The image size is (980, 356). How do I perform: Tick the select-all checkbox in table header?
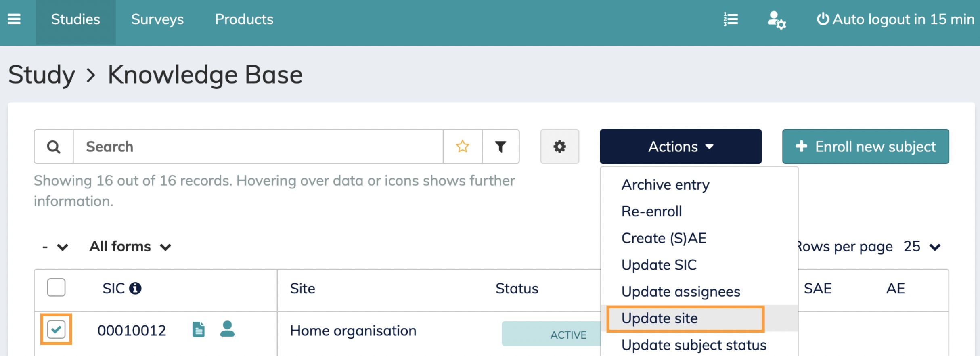click(x=56, y=287)
